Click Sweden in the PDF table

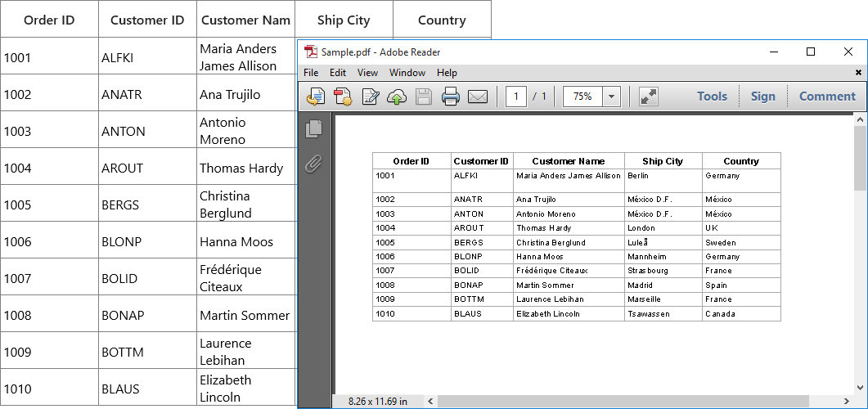[x=721, y=242]
